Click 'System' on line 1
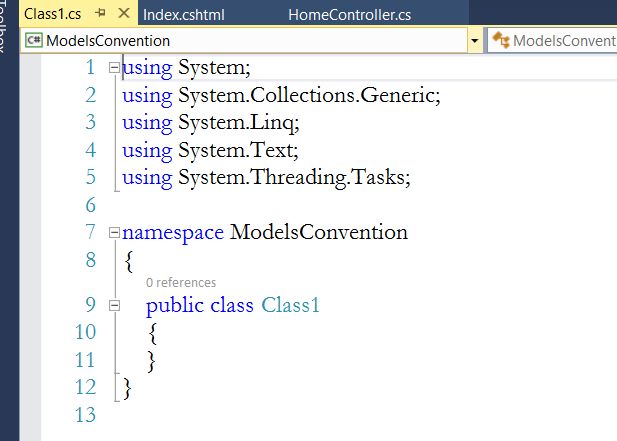Screen dimensions: 617x441 coord(211,68)
